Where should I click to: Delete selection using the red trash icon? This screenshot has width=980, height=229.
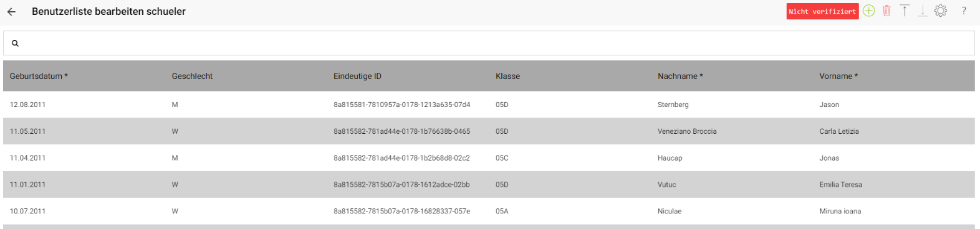tap(886, 11)
